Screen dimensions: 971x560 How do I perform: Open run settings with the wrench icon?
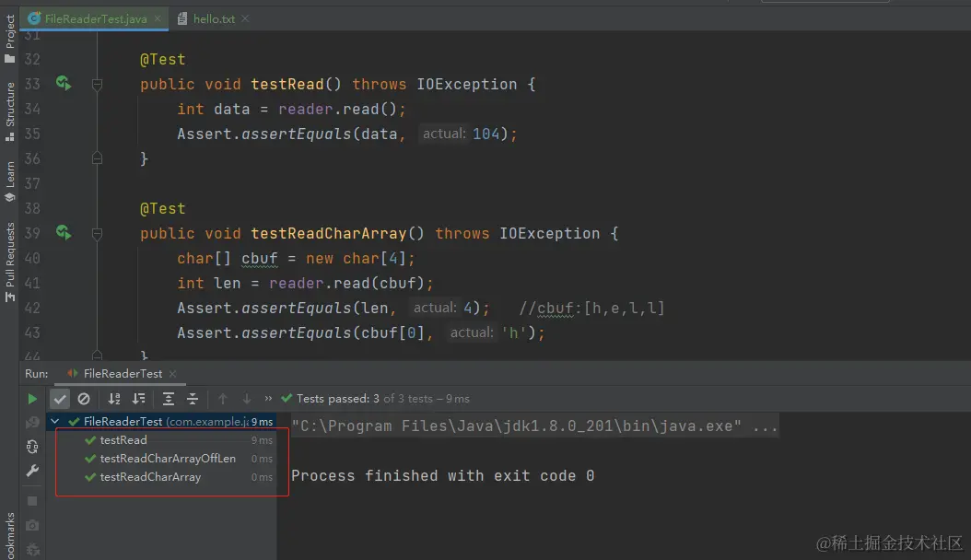point(32,471)
